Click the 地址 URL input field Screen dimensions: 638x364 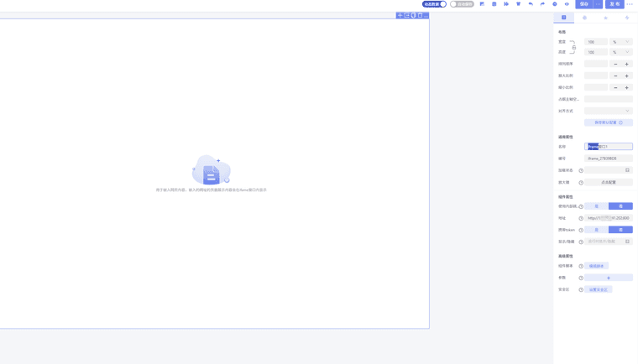coord(609,218)
